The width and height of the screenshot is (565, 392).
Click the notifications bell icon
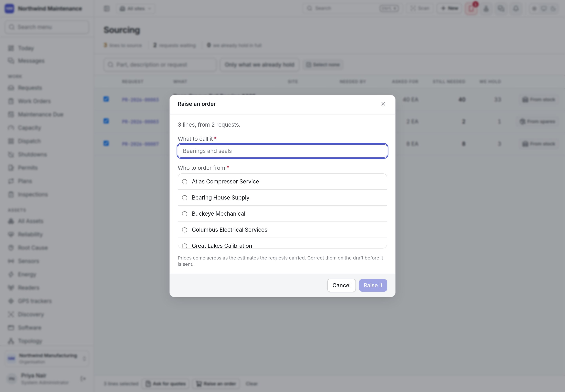tap(516, 9)
